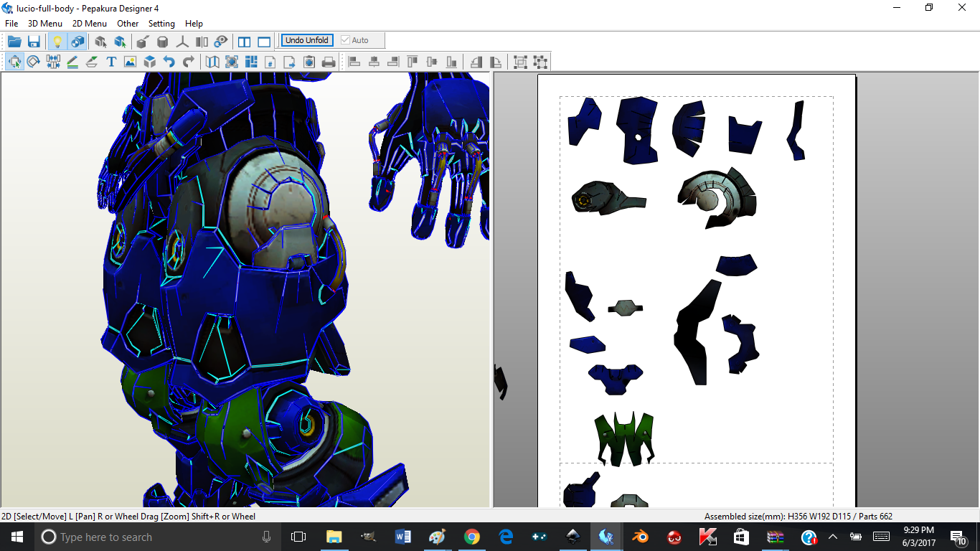Click the "Assembled size(mm): H356 W192 D115" status text
Image resolution: width=980 pixels, height=551 pixels.
[774, 517]
